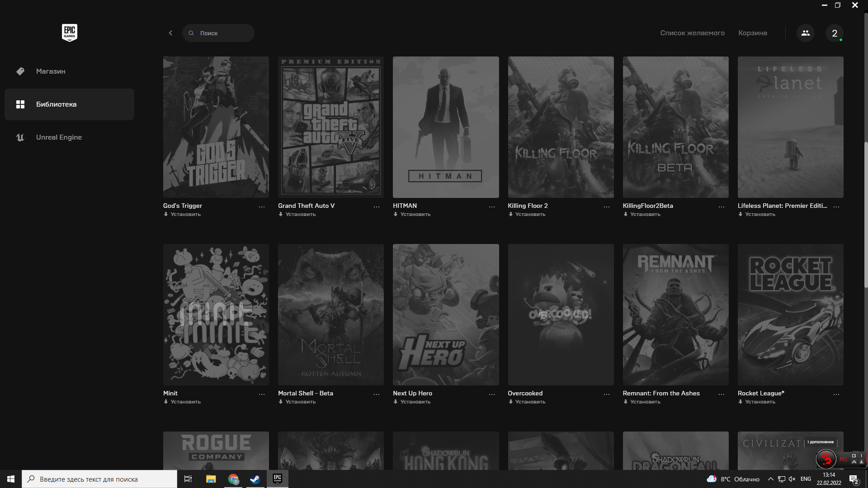Open God's Trigger cover art
The height and width of the screenshot is (488, 868).
tap(216, 127)
